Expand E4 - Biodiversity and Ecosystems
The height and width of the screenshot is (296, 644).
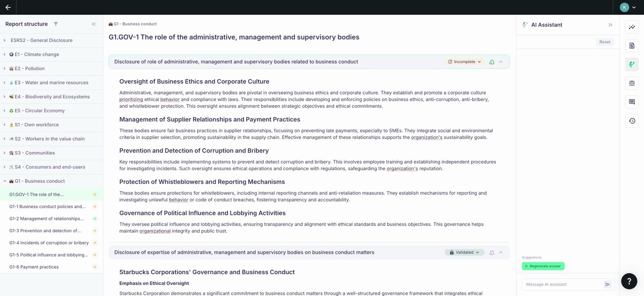[x=5, y=97]
